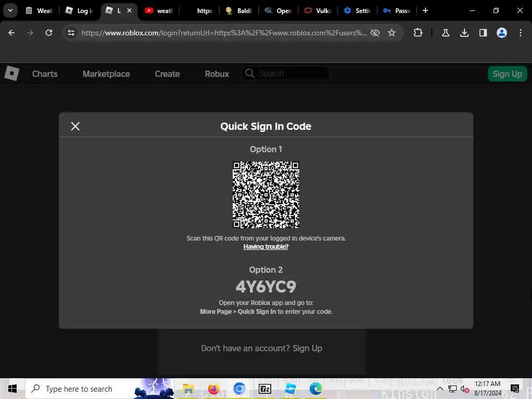
Task: Go back to the previous page
Action: point(11,33)
